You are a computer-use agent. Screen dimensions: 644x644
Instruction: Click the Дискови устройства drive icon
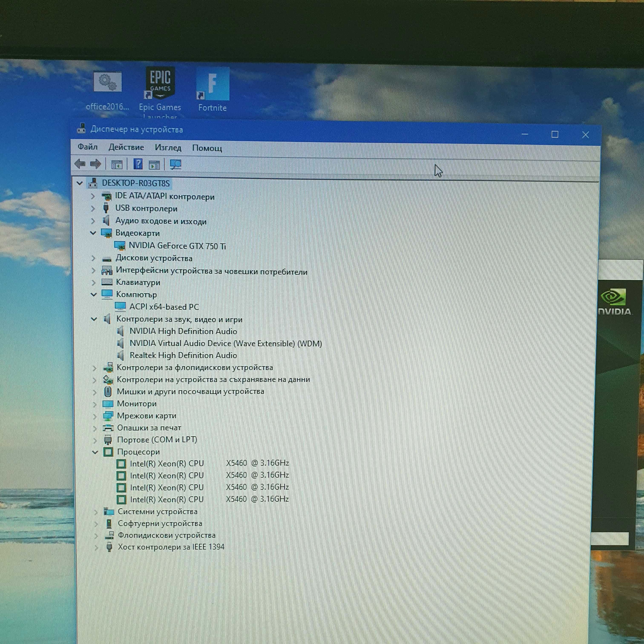tap(107, 259)
